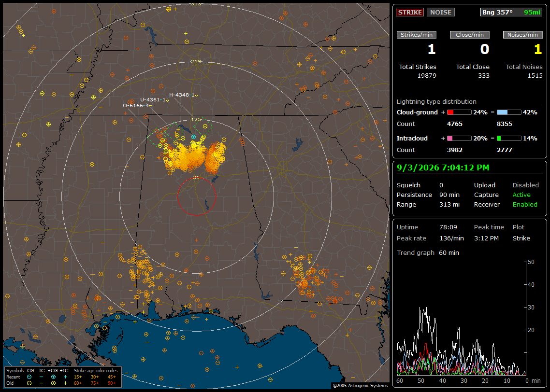Image resolution: width=550 pixels, height=392 pixels.
Task: Open the Noises/min counter label
Action: [x=522, y=35]
